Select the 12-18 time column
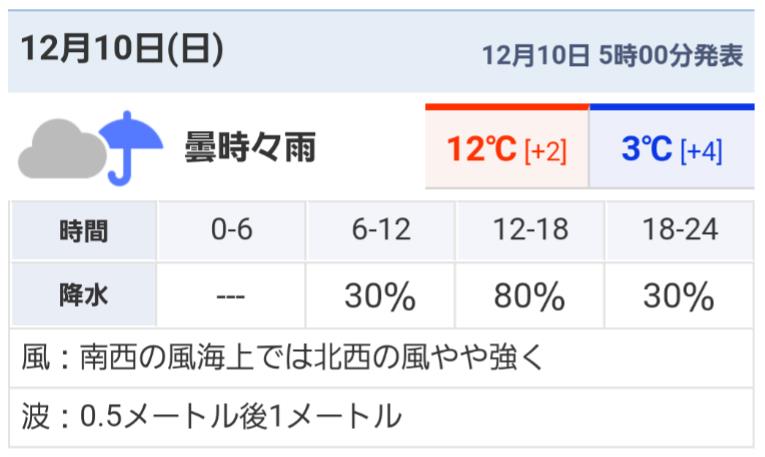 530,230
